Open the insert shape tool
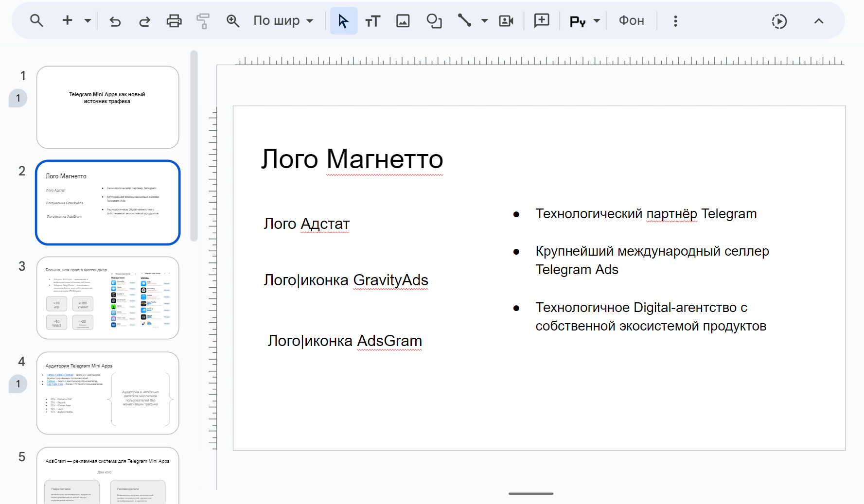 [434, 21]
